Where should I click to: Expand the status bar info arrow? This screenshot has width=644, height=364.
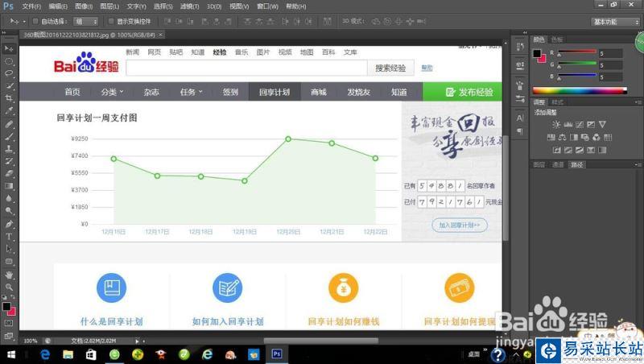pos(137,341)
